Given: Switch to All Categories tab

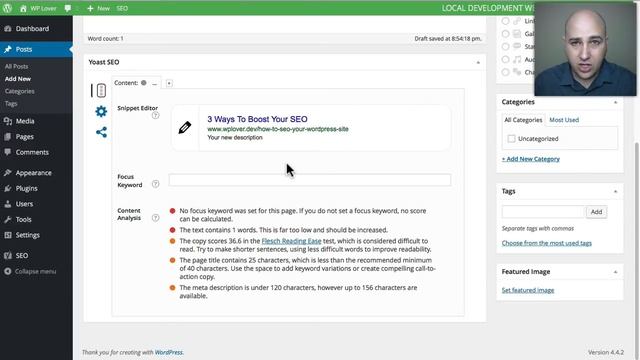Looking at the screenshot, I should pyautogui.click(x=523, y=120).
